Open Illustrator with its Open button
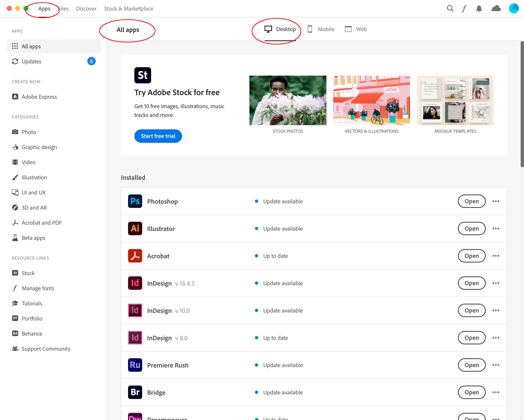The width and height of the screenshot is (524, 420). click(x=472, y=228)
